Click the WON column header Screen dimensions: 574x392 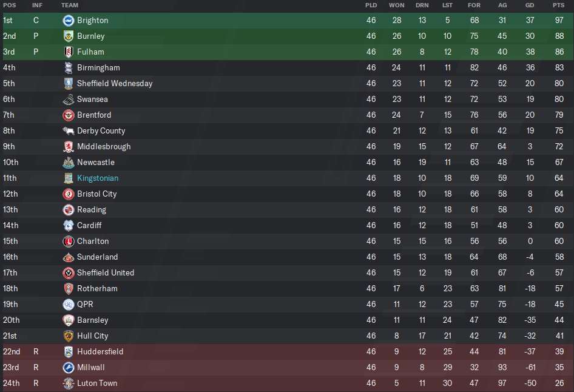[x=396, y=5]
